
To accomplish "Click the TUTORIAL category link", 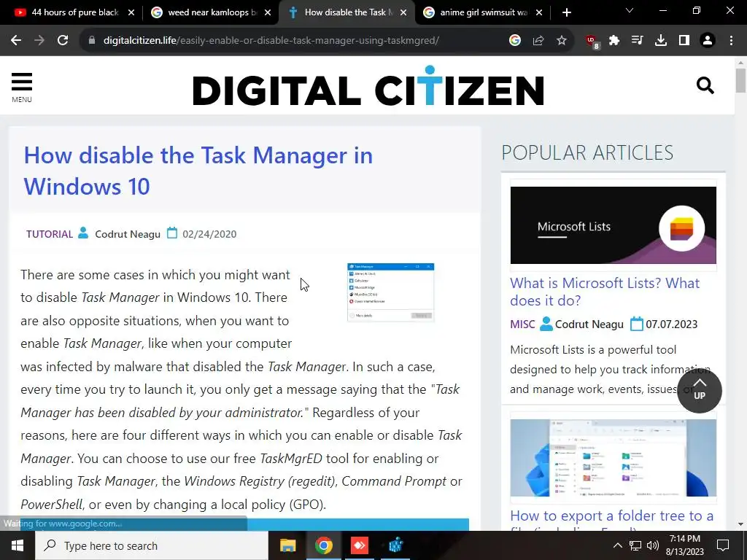I will [50, 234].
